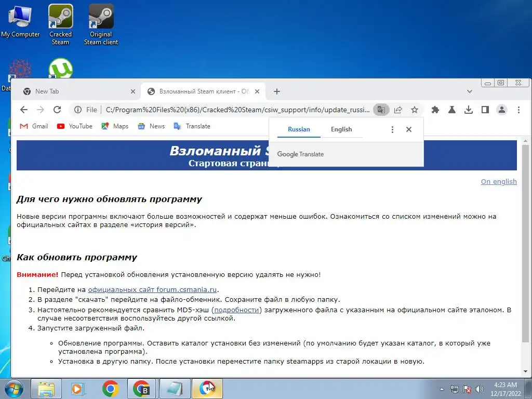Open the Downloads toolbar icon
The height and width of the screenshot is (399, 532).
[468, 110]
